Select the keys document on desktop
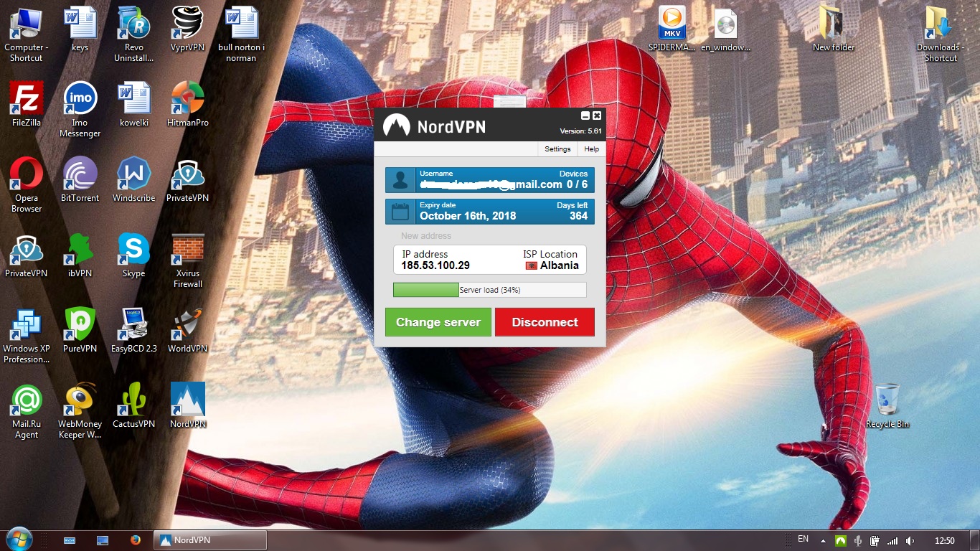Screen dimensions: 980x551 coord(80,30)
